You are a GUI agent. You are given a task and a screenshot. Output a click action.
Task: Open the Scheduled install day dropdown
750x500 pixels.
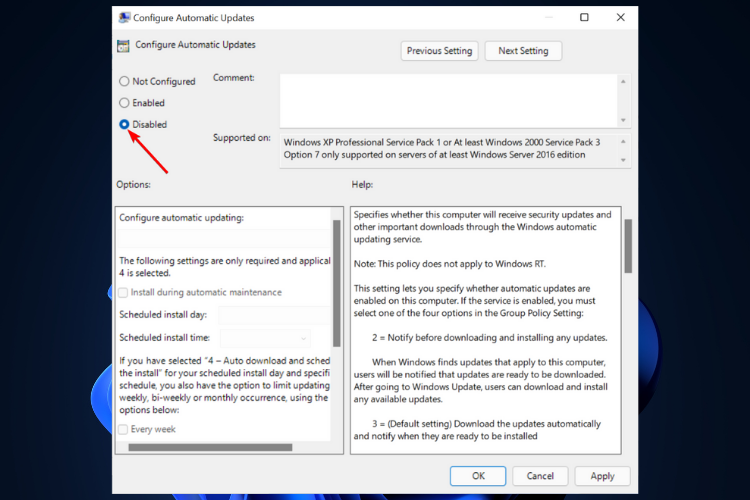(273, 315)
